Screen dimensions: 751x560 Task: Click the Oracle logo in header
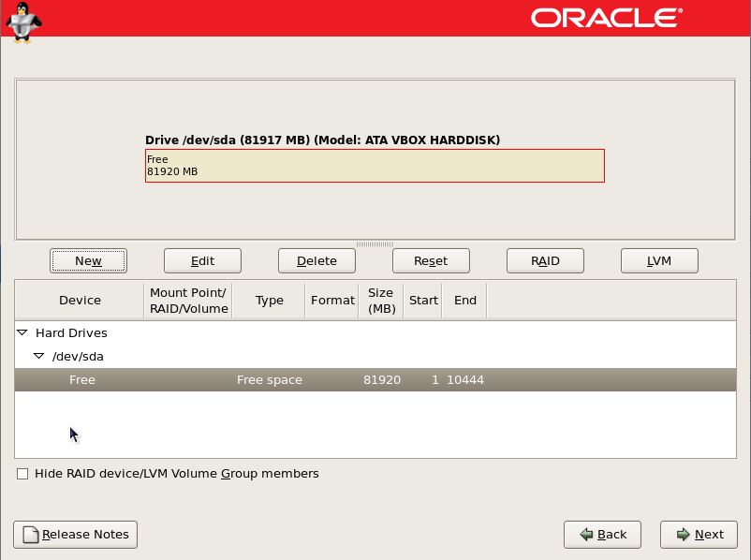(x=607, y=18)
